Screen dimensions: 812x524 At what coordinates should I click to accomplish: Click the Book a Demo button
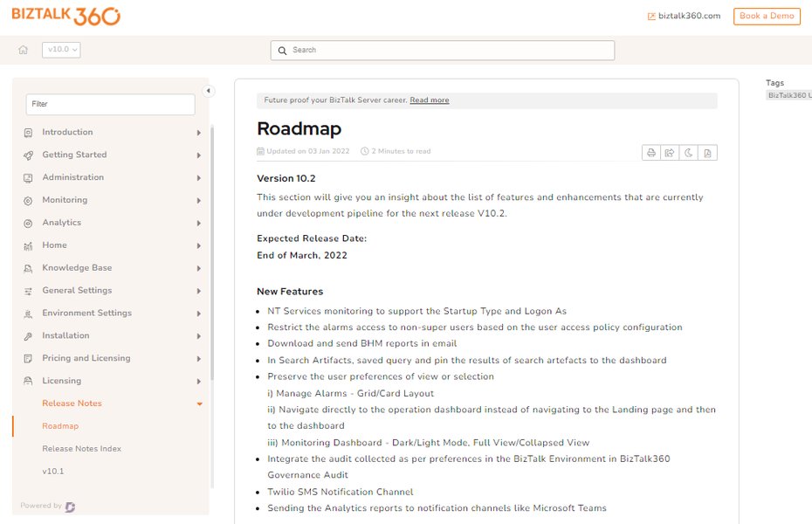tap(767, 16)
